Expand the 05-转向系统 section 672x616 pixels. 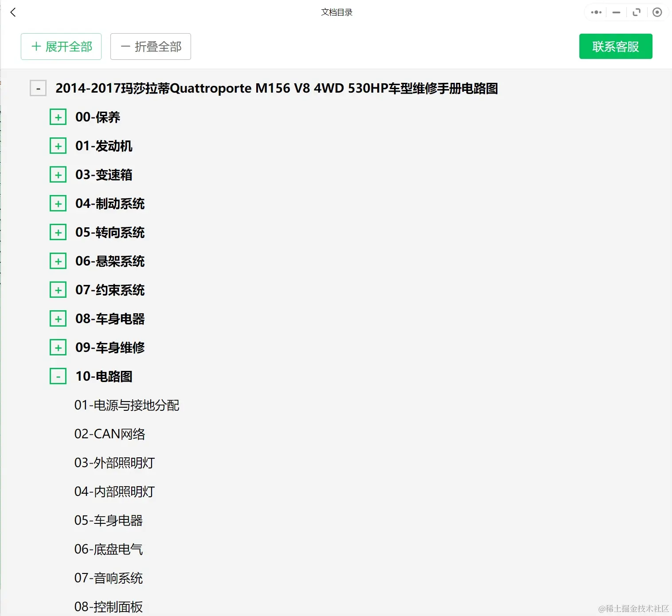click(x=58, y=232)
